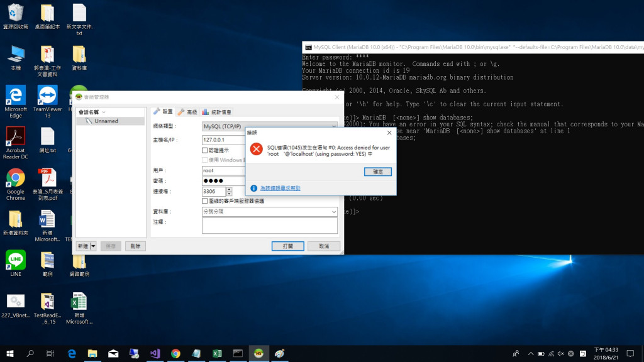This screenshot has height=362, width=644.
Task: Select the TestReadE.._6_15 desktop file
Action: (47, 308)
